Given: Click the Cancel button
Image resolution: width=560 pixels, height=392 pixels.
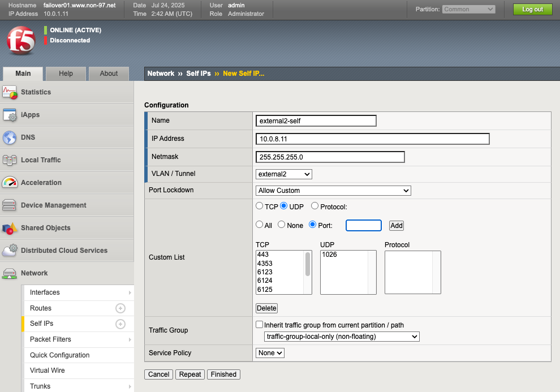Looking at the screenshot, I should [158, 374].
